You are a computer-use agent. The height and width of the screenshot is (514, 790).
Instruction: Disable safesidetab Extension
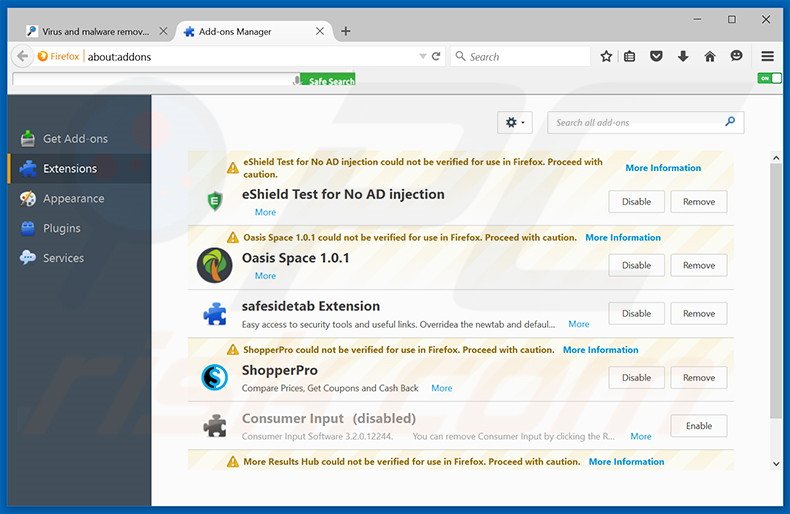(x=636, y=313)
